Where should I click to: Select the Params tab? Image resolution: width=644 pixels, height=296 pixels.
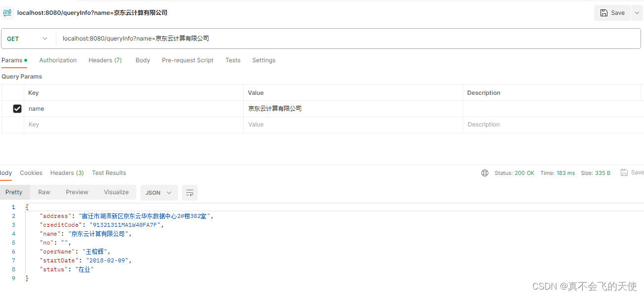tap(14, 60)
